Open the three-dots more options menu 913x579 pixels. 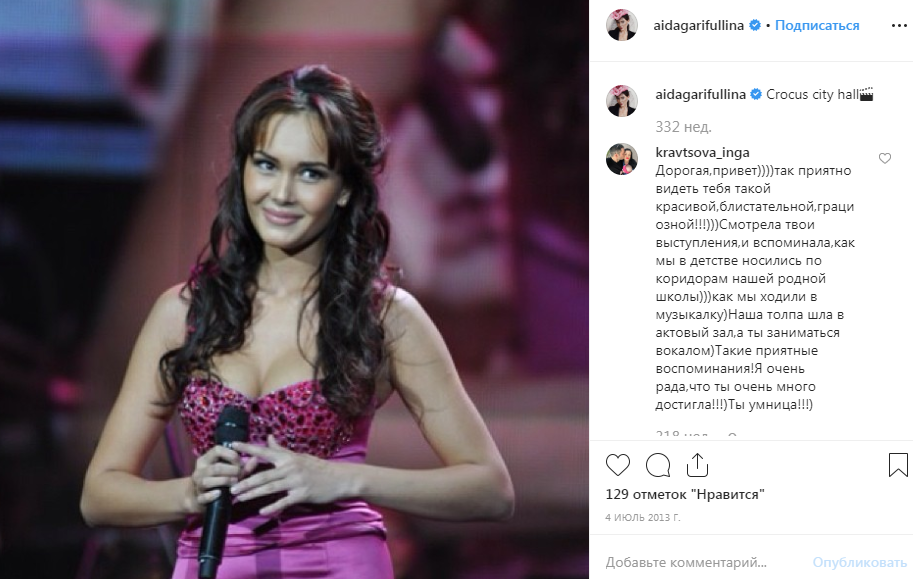tap(899, 26)
